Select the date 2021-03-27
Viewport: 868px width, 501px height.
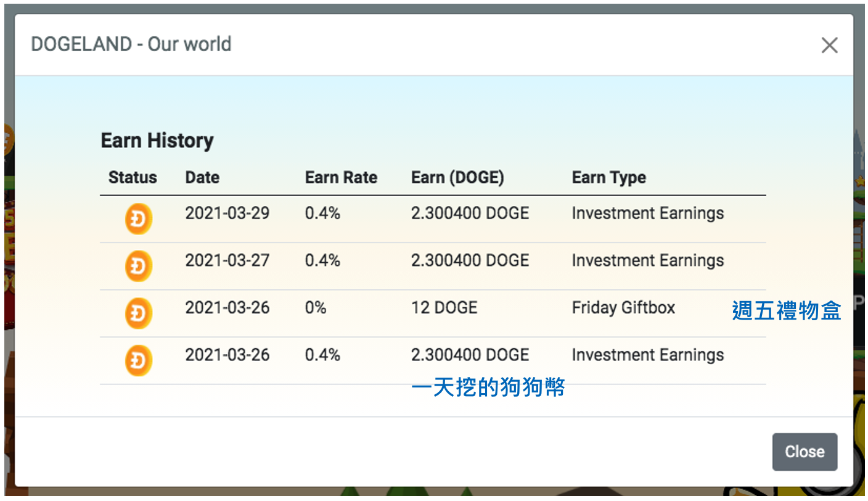tap(227, 260)
